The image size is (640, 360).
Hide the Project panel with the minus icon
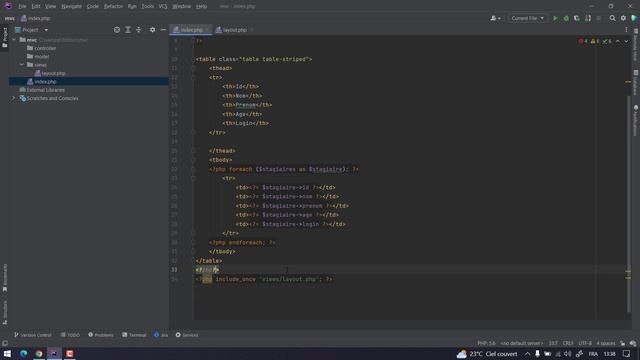163,30
